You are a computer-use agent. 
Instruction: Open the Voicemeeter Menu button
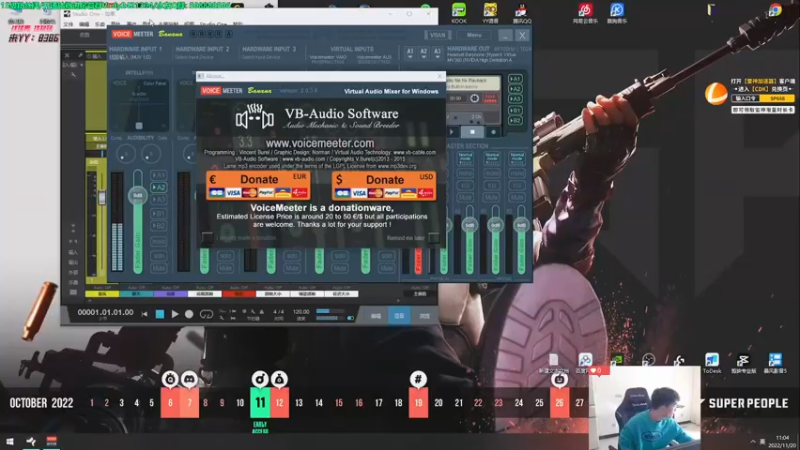tap(474, 35)
